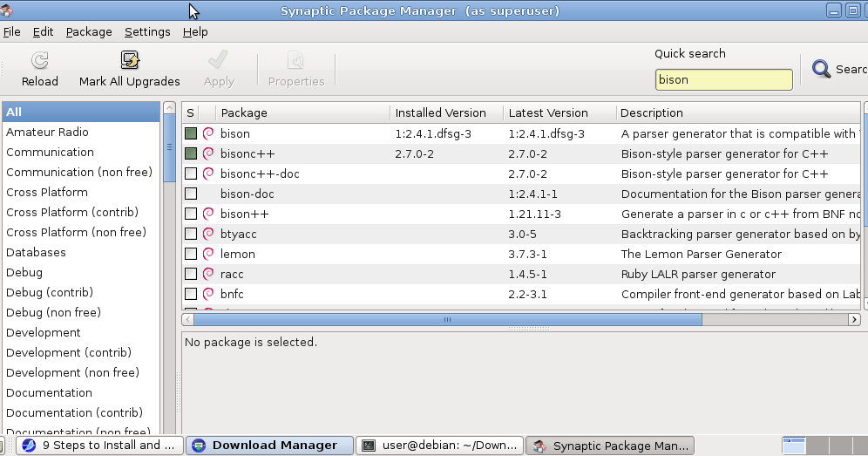Click the Debian swirl icon beside bnfc
Image resolution: width=868 pixels, height=456 pixels.
[208, 294]
